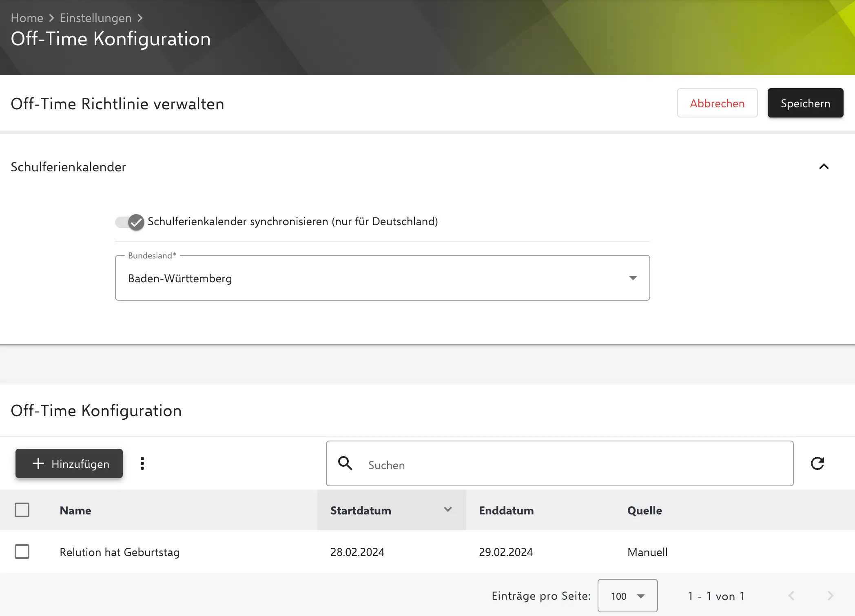This screenshot has width=855, height=616.
Task: Check the select-all header checkbox
Action: click(22, 510)
